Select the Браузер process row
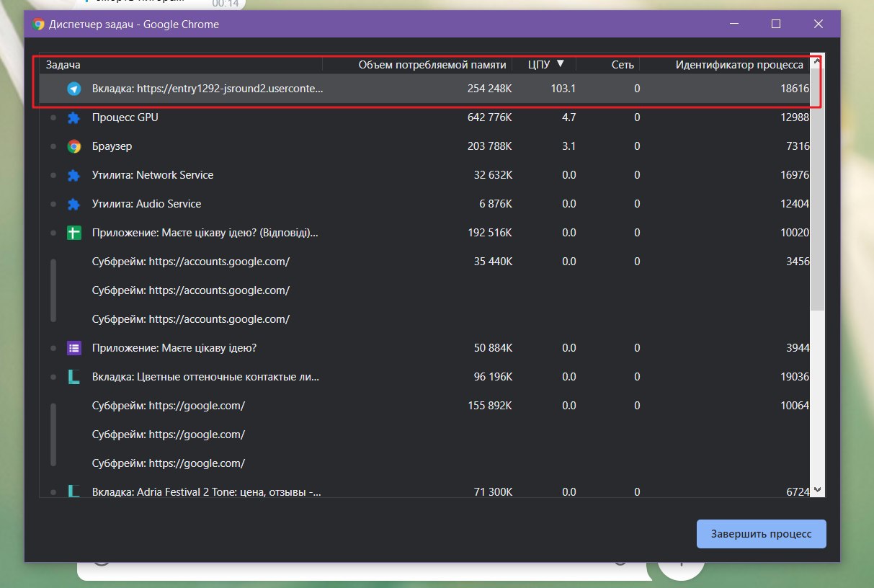This screenshot has width=874, height=588. pos(425,146)
